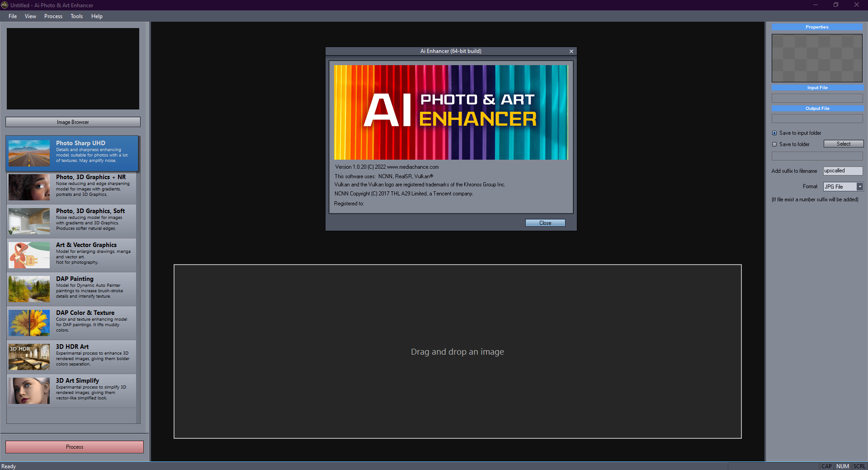
Task: Enable the Save to folder option
Action: 774,144
